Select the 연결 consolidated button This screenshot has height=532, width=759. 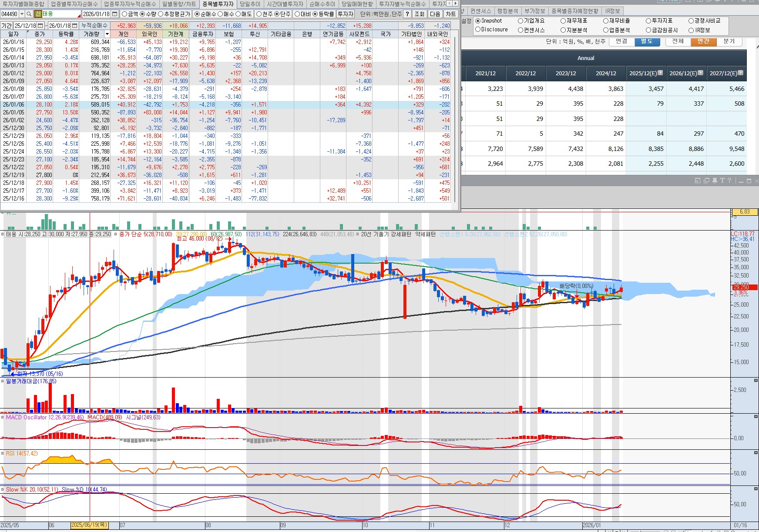pyautogui.click(x=622, y=41)
